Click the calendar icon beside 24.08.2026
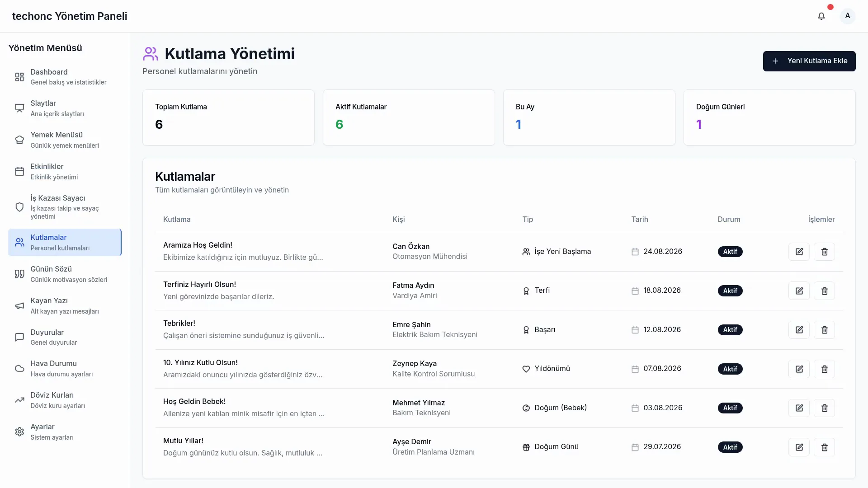Image resolution: width=868 pixels, height=488 pixels. click(x=635, y=252)
